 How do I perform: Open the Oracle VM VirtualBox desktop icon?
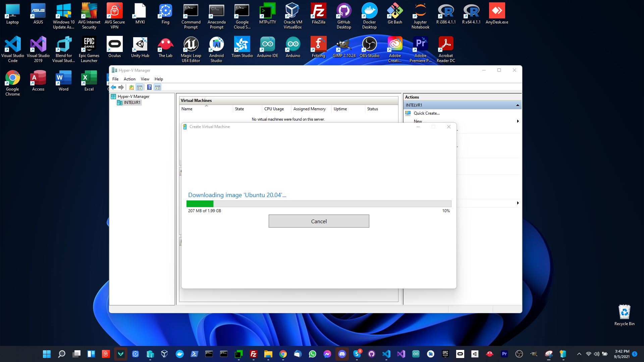[293, 16]
